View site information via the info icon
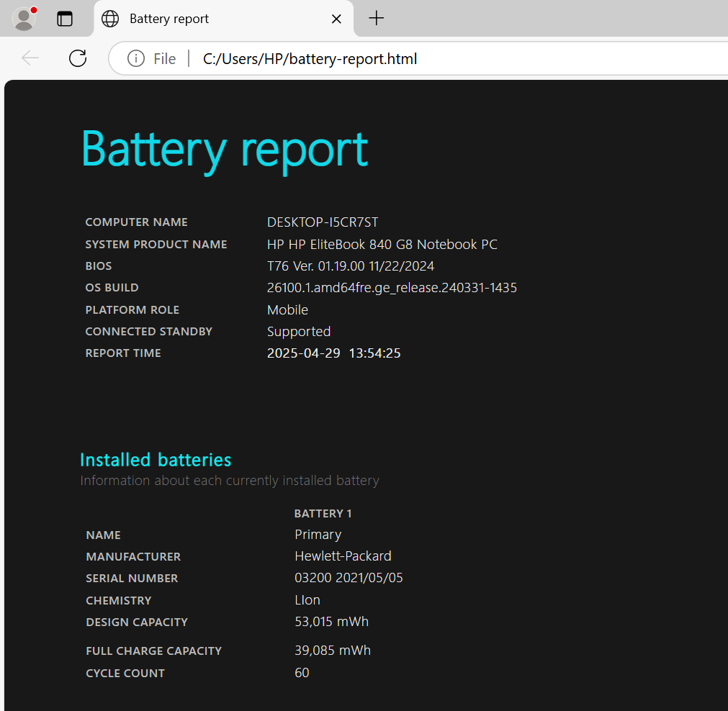728x711 pixels. pyautogui.click(x=135, y=59)
